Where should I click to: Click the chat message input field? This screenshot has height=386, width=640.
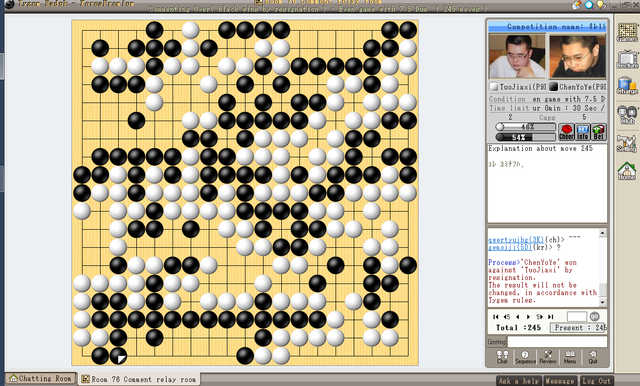[x=557, y=342]
